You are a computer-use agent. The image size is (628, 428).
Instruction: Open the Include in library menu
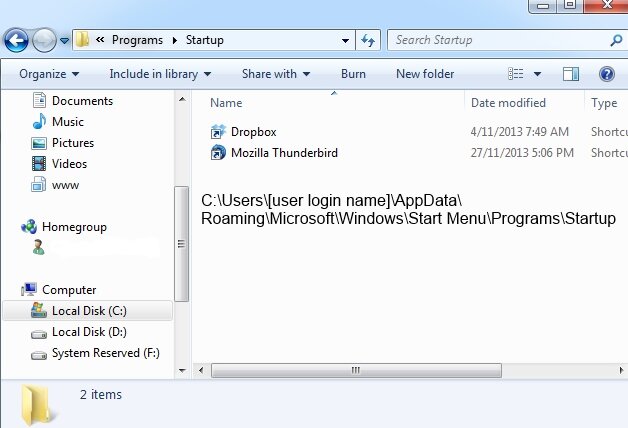click(160, 74)
